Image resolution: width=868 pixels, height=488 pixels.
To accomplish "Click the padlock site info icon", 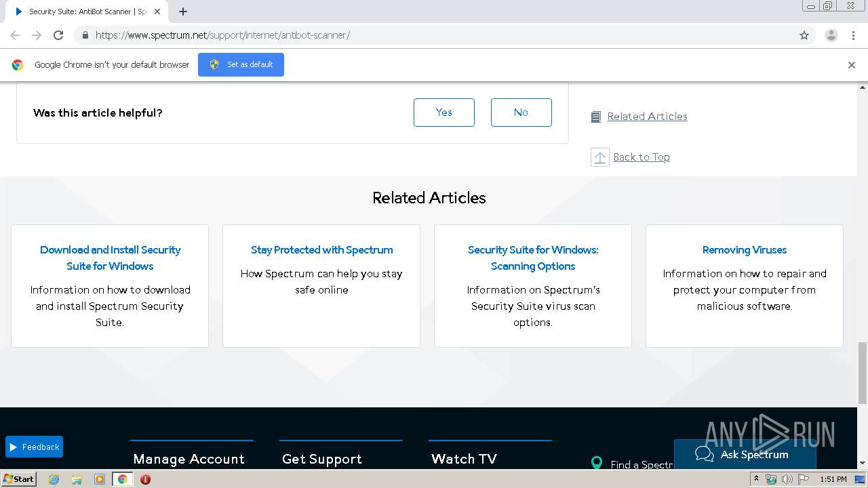I will (x=85, y=35).
